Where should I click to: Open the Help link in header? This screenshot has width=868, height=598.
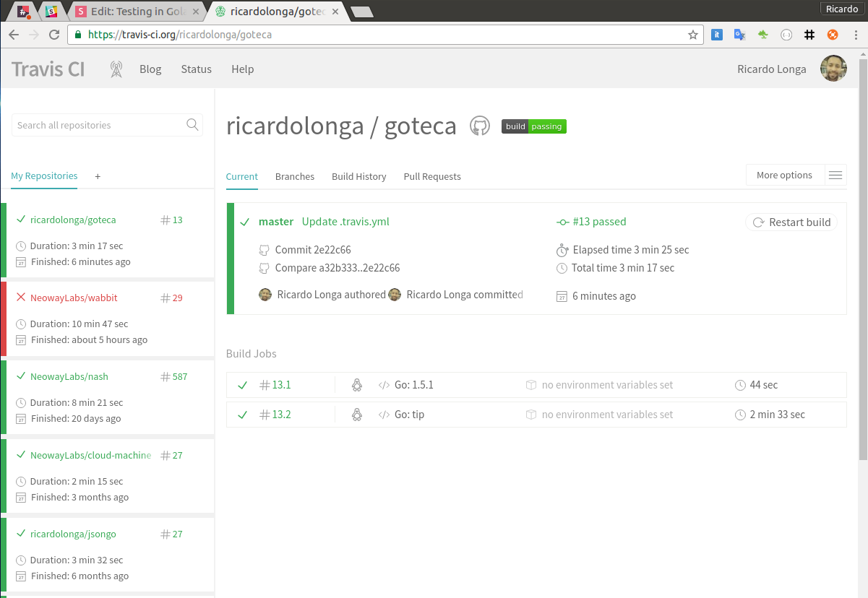243,69
